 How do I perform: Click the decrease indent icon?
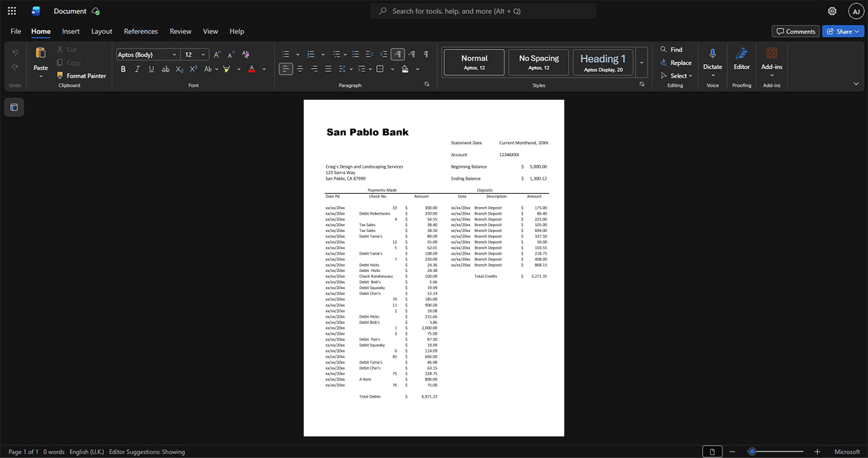coord(369,55)
